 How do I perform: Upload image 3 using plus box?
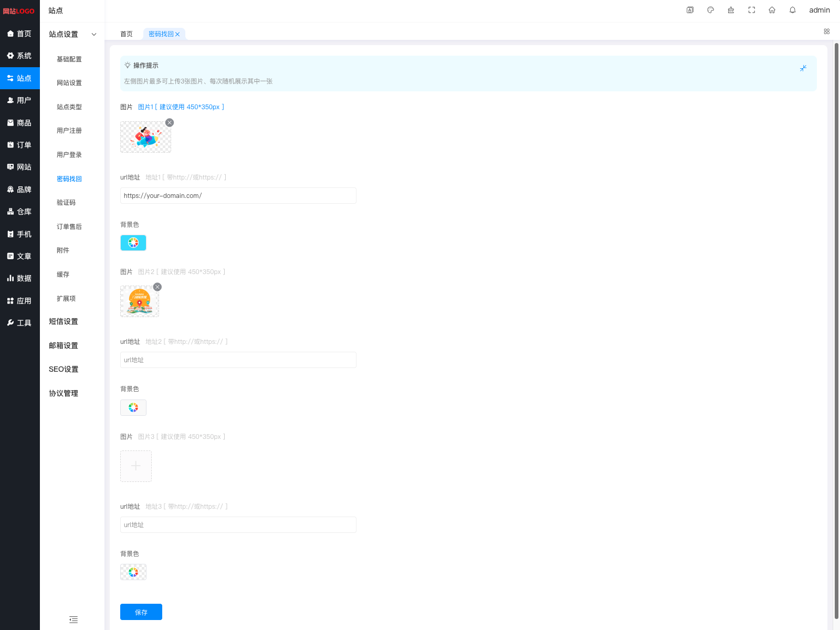coord(136,466)
